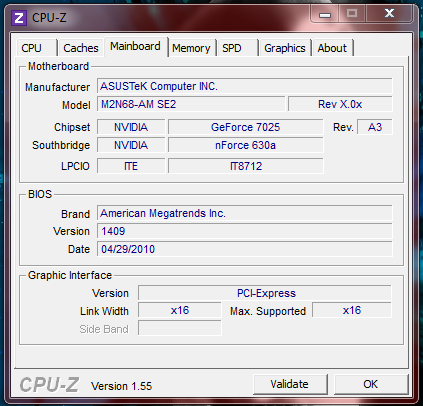The width and height of the screenshot is (423, 406).
Task: Click the disabled maximize button
Action: click(352, 14)
